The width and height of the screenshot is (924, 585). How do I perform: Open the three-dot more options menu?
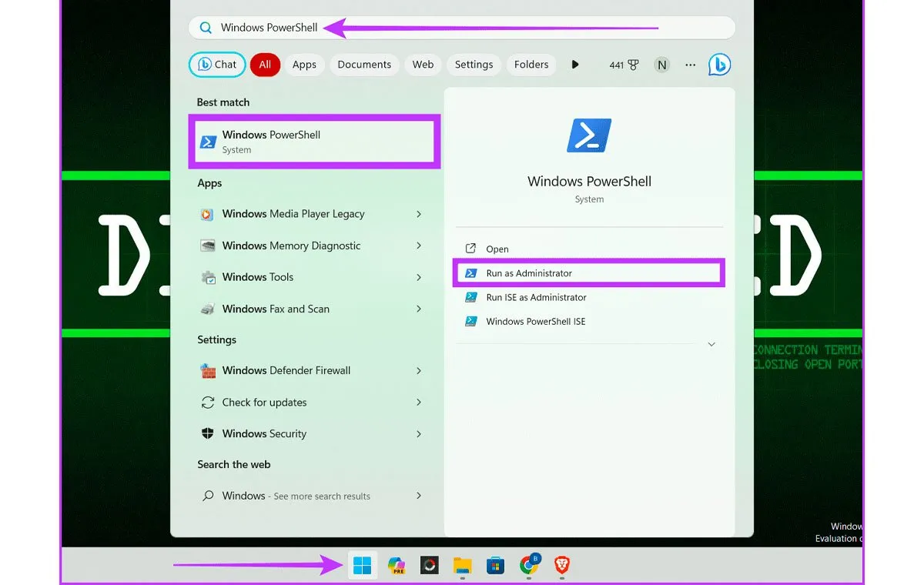(x=690, y=65)
